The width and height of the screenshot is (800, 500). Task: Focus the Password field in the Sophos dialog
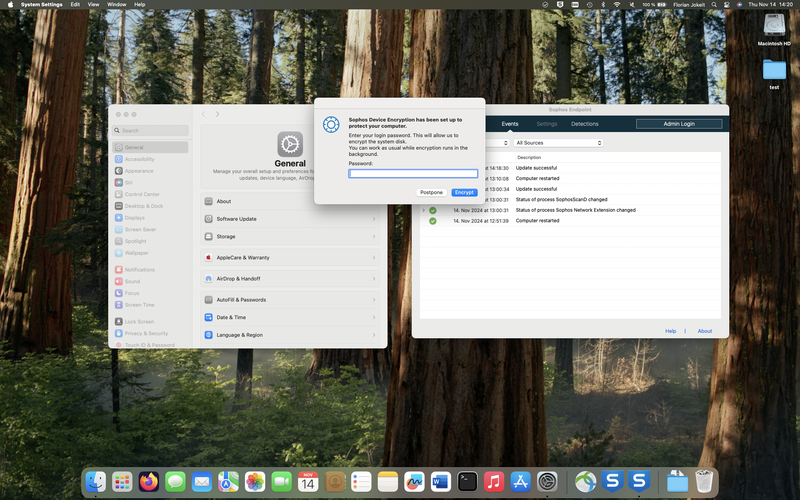click(x=413, y=173)
